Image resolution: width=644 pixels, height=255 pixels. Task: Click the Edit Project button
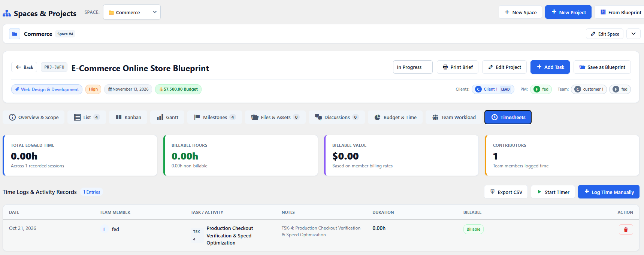click(x=504, y=67)
